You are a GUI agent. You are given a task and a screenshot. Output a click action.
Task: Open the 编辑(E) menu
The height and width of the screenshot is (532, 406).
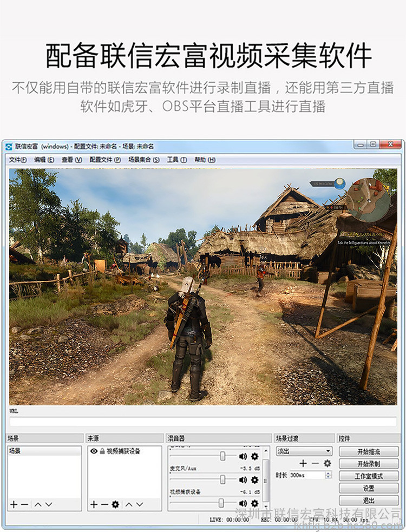coord(44,160)
